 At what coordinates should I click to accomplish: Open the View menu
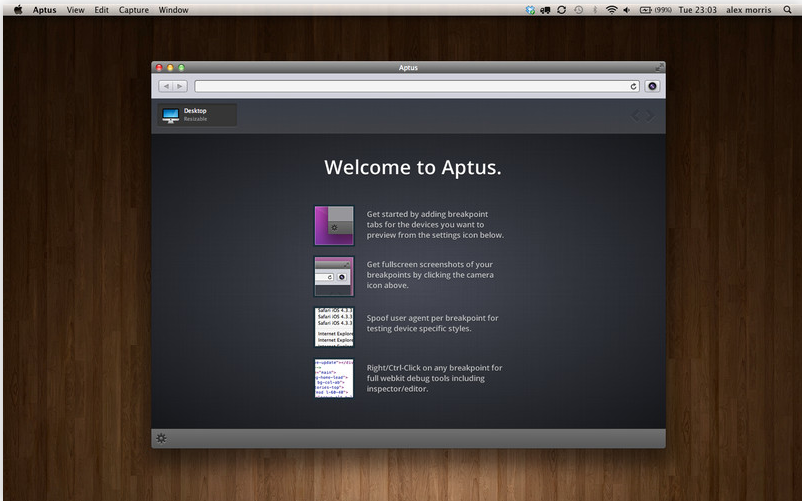[75, 10]
